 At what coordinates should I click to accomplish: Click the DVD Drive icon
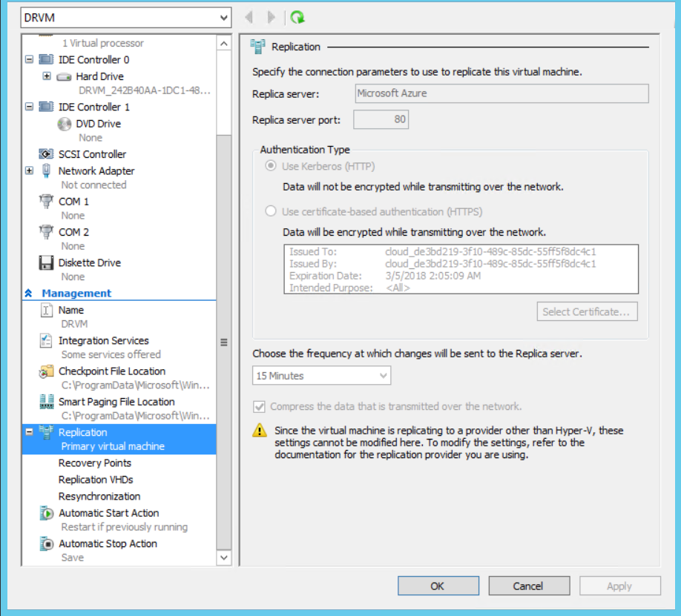(65, 124)
